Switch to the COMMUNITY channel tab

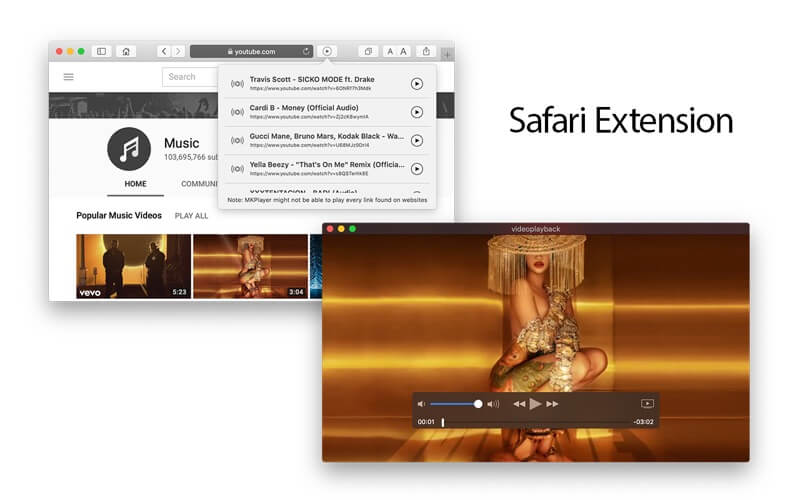click(199, 184)
